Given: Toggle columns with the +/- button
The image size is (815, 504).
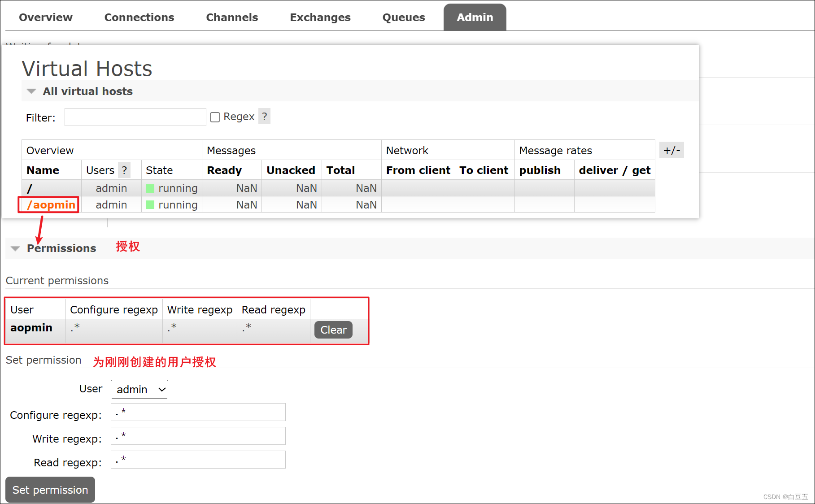Looking at the screenshot, I should coord(671,150).
